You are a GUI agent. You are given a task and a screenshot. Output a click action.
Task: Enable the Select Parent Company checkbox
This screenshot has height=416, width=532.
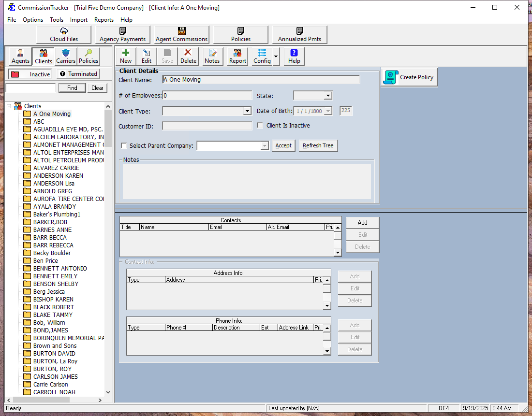124,146
